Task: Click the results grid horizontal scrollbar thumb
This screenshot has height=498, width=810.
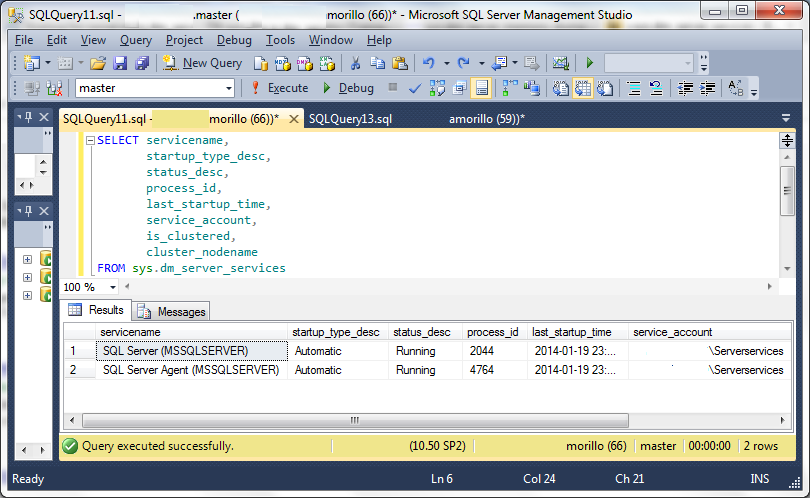Action: (355, 421)
